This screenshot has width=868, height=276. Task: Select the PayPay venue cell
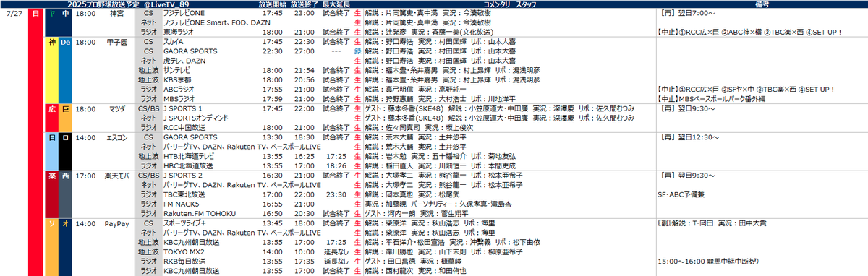[116, 224]
